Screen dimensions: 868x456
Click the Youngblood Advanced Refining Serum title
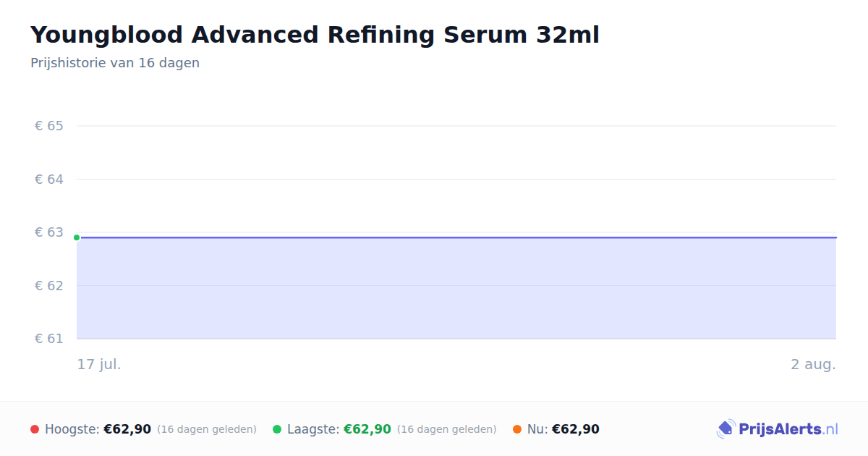[x=315, y=35]
